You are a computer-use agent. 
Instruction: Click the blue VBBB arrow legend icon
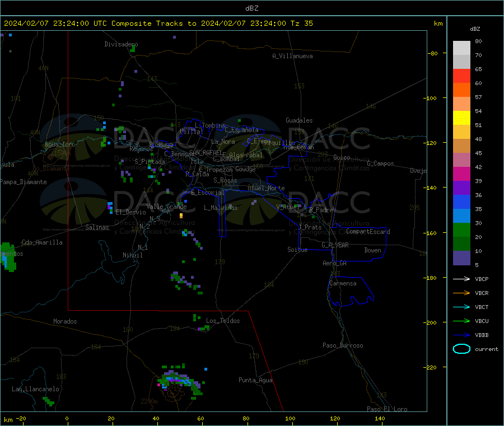(x=461, y=335)
